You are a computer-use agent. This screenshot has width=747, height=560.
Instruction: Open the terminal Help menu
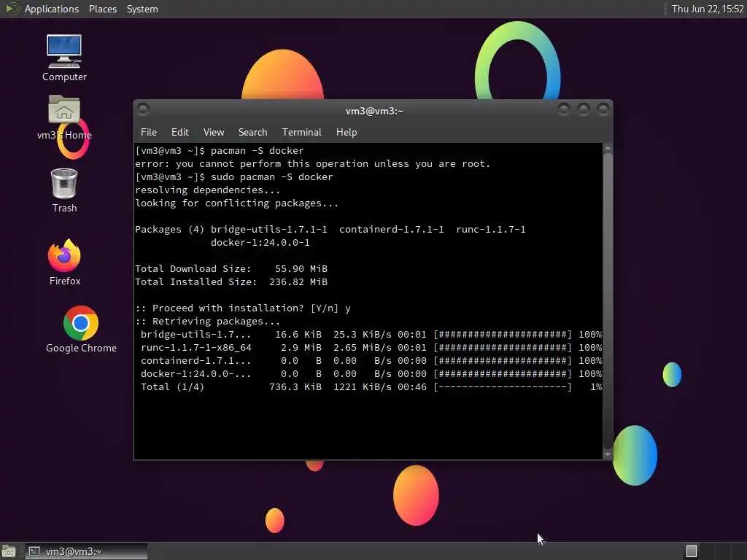point(347,133)
